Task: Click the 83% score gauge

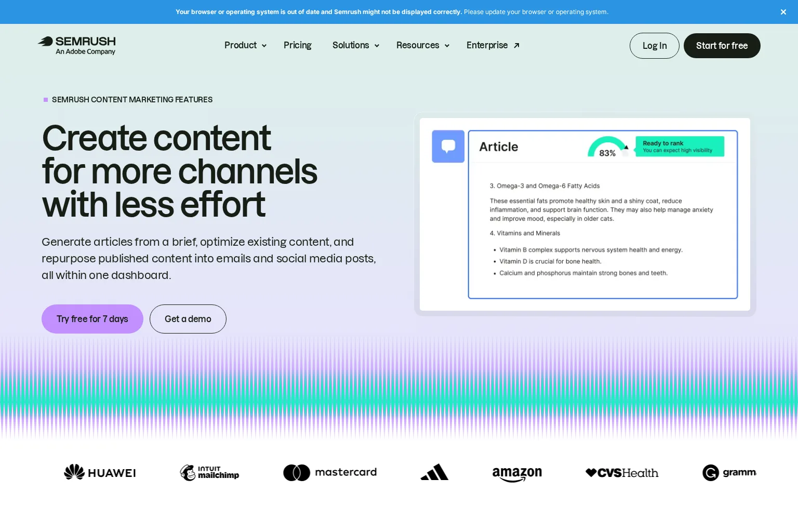Action: [607, 147]
